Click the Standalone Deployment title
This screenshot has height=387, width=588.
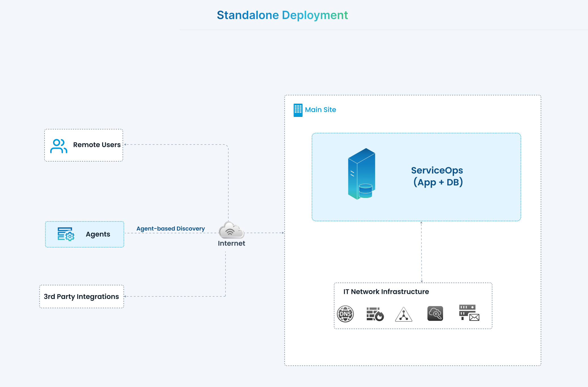(282, 15)
